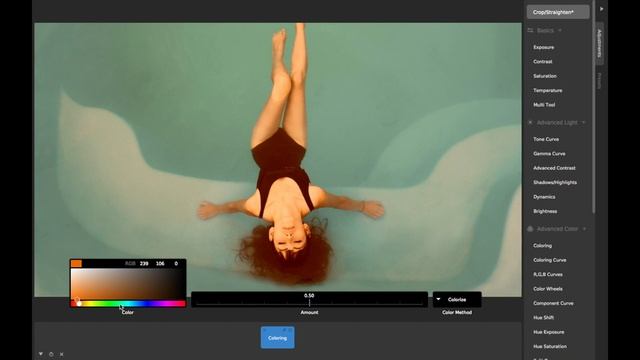Choose Coloring in the Advanced Color list
This screenshot has width=640, height=360.
point(542,245)
